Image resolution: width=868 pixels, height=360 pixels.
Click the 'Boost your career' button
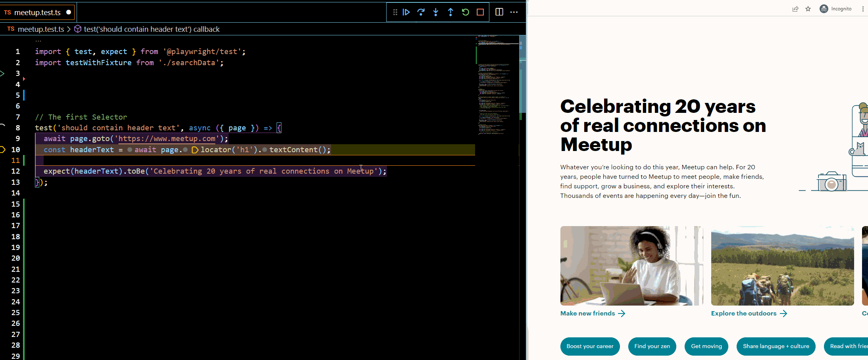coord(590,346)
